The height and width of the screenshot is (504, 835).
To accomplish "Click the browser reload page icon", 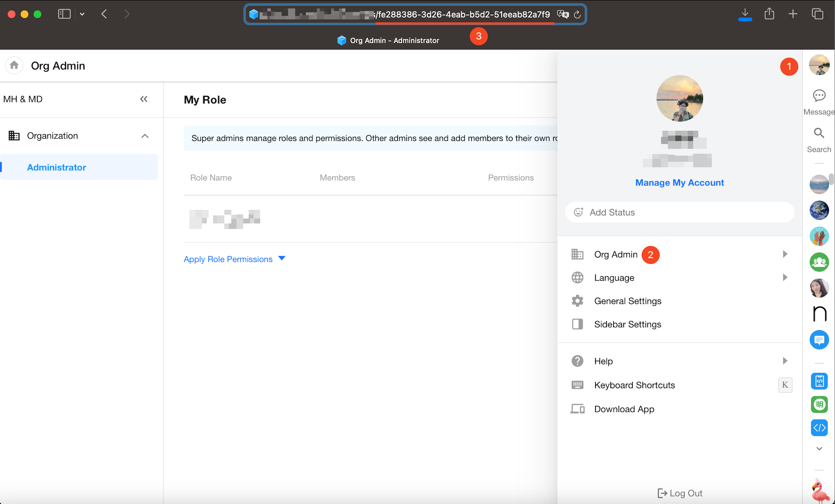I will [577, 15].
